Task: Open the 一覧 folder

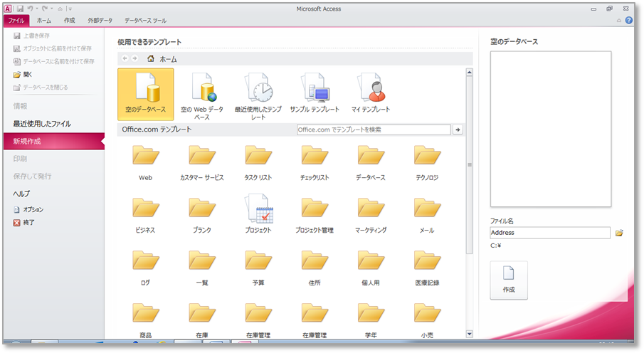Action: click(x=201, y=268)
